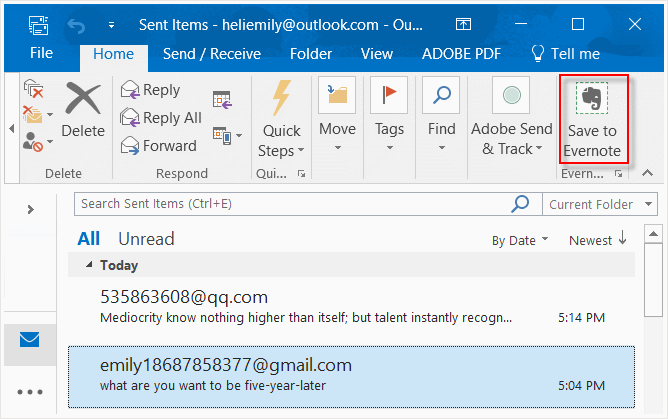Open the Tags flag menu
The width and height of the screenshot is (668, 419).
(389, 116)
